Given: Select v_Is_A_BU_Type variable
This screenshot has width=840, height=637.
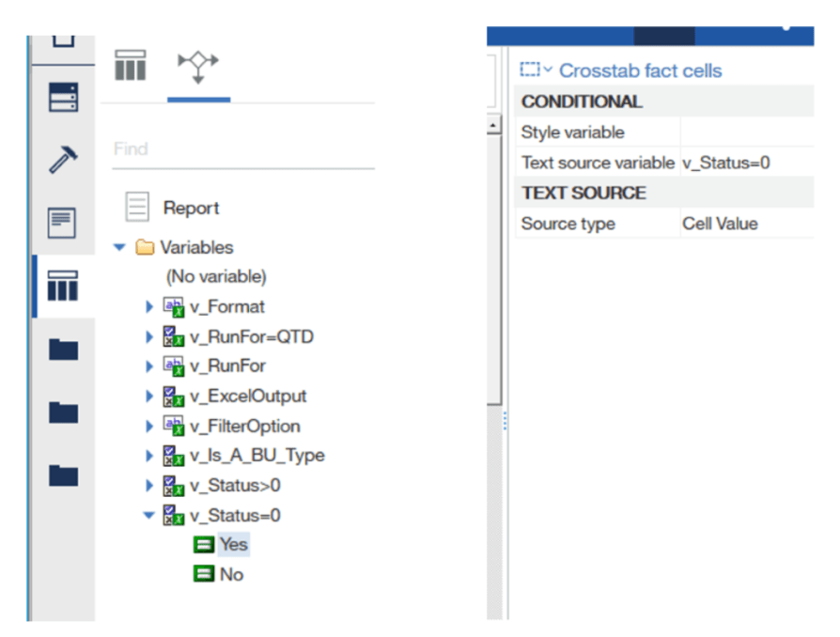Looking at the screenshot, I should click(x=257, y=456).
